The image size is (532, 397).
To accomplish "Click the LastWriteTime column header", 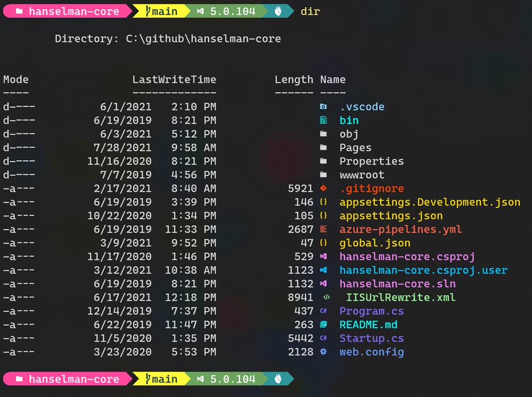I will click(x=174, y=80).
